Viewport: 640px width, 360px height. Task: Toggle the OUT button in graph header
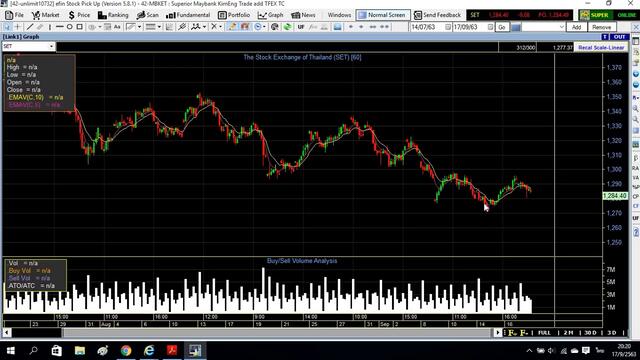619,37
